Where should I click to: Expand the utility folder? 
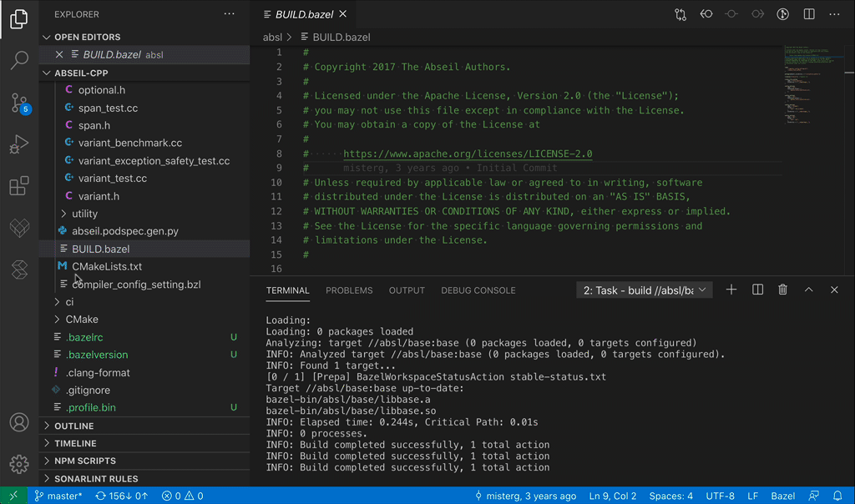point(84,214)
